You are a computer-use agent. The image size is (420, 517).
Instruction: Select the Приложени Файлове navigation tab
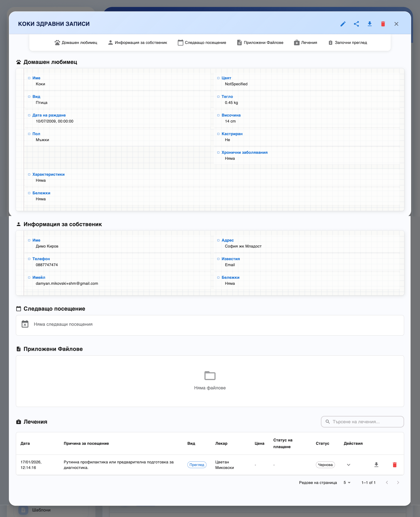(260, 43)
